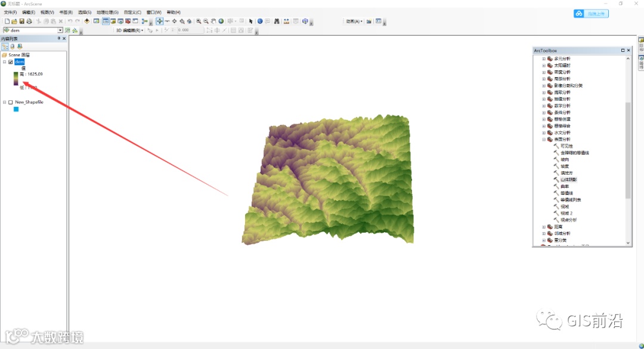Click the New scene document icon

(x=7, y=21)
